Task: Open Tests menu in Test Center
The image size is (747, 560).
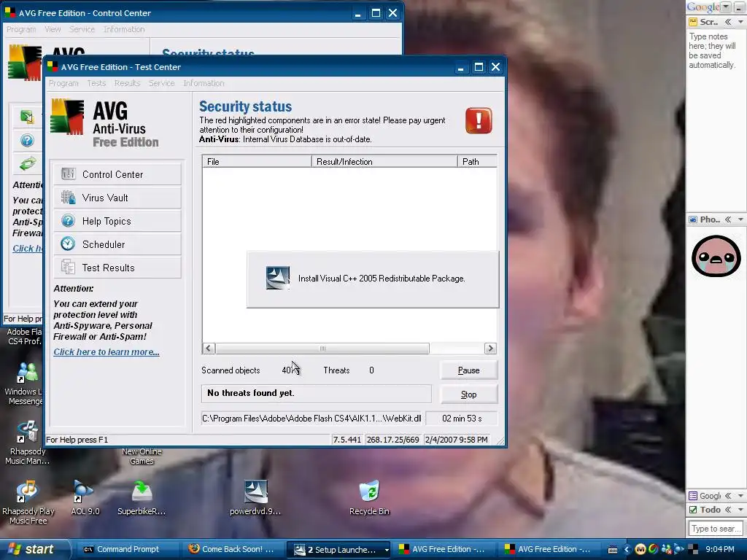Action: 96,83
